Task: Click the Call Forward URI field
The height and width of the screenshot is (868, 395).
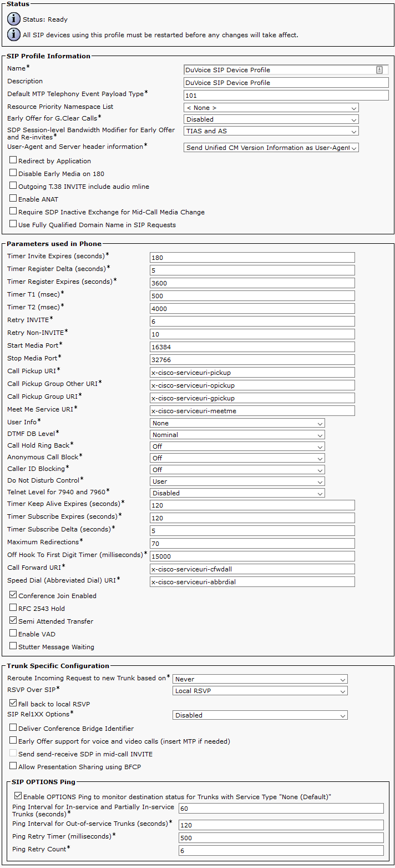Action: point(252,569)
